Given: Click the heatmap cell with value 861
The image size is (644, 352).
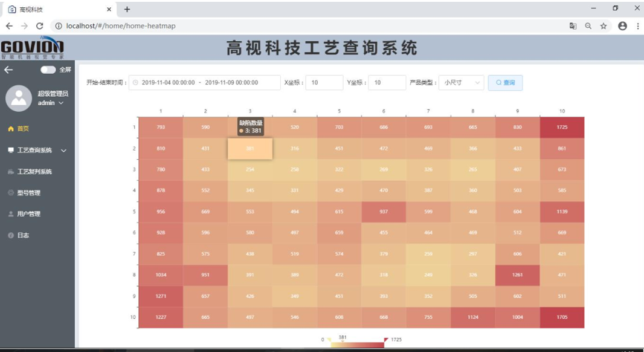Looking at the screenshot, I should point(562,148).
